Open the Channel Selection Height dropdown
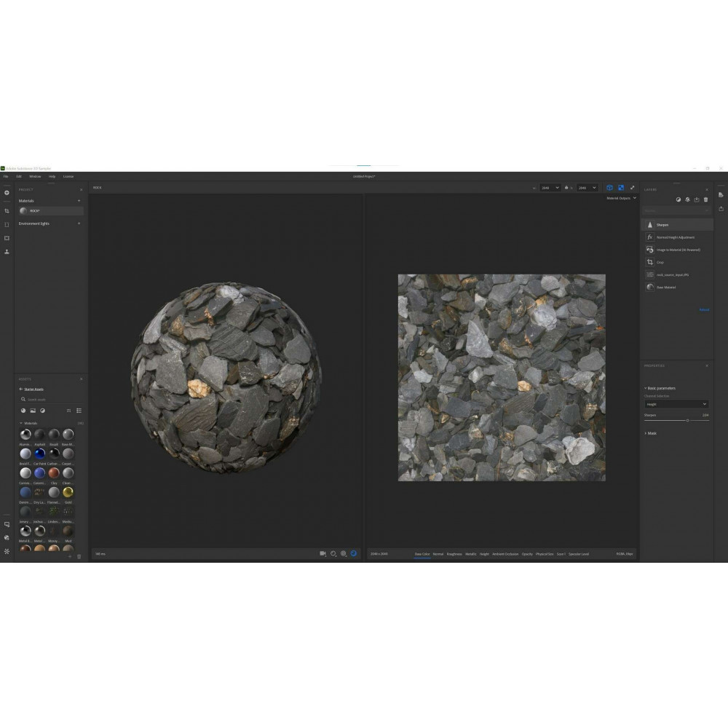Image resolution: width=728 pixels, height=728 pixels. [x=676, y=404]
